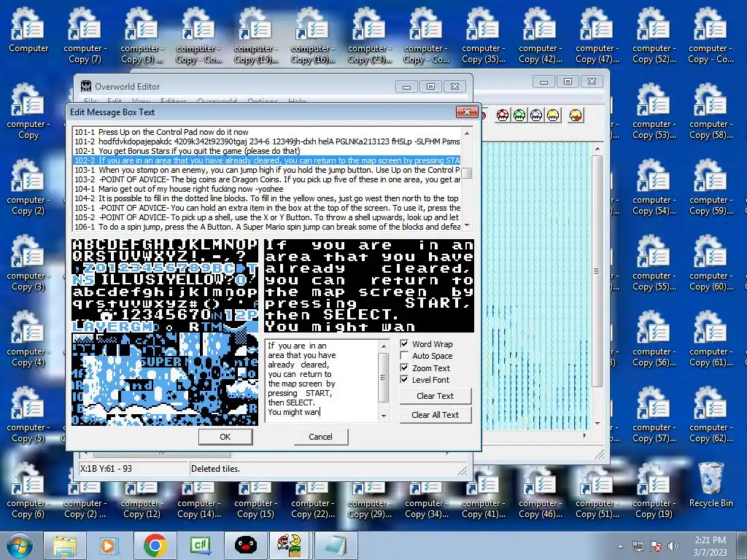Click the blue mushroom toolbar icon
The width and height of the screenshot is (747, 560).
536,115
